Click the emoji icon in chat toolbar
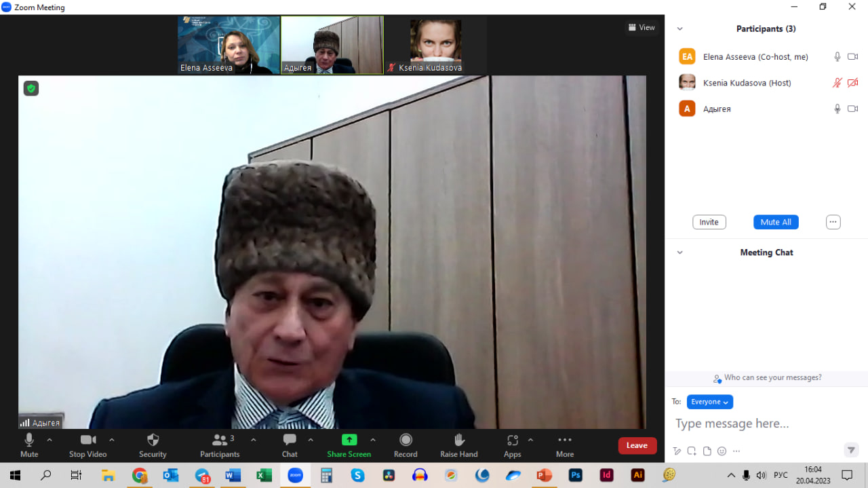 722,451
